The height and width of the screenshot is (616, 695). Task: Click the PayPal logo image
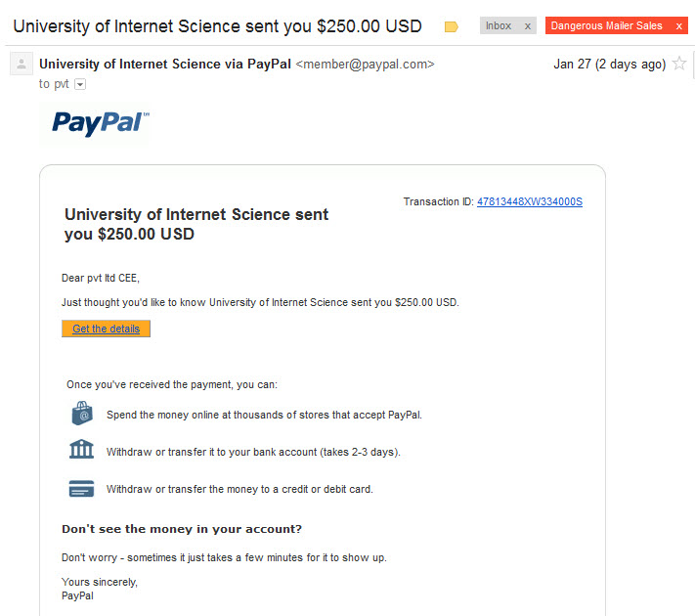pos(100,123)
